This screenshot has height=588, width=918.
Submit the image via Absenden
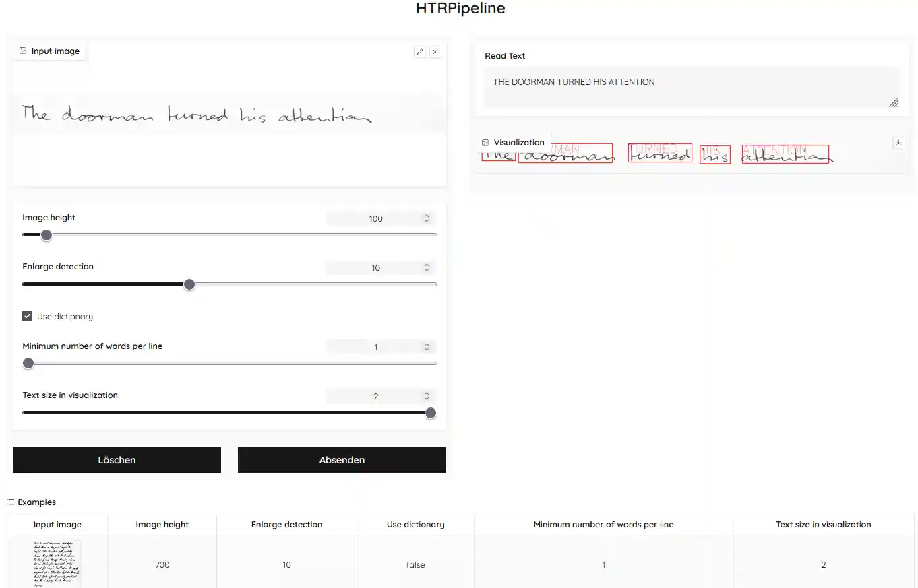tap(342, 459)
